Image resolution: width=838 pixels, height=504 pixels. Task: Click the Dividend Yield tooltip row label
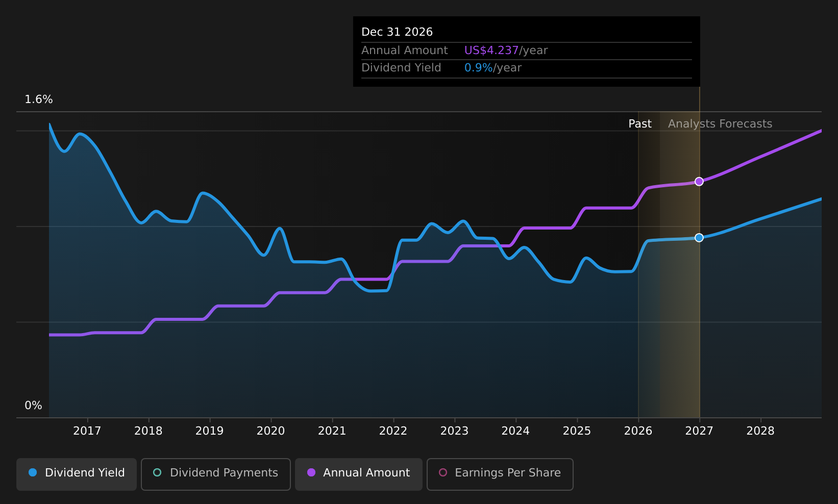pos(401,68)
